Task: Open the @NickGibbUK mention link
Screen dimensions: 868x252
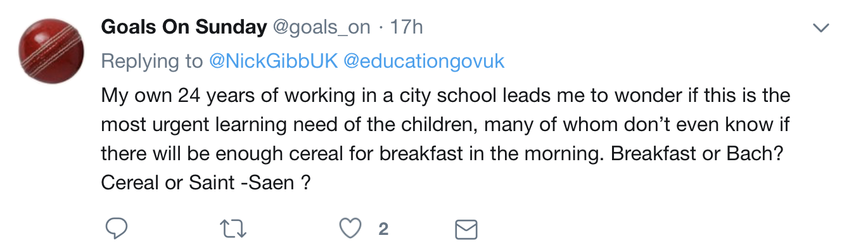Action: point(274,61)
